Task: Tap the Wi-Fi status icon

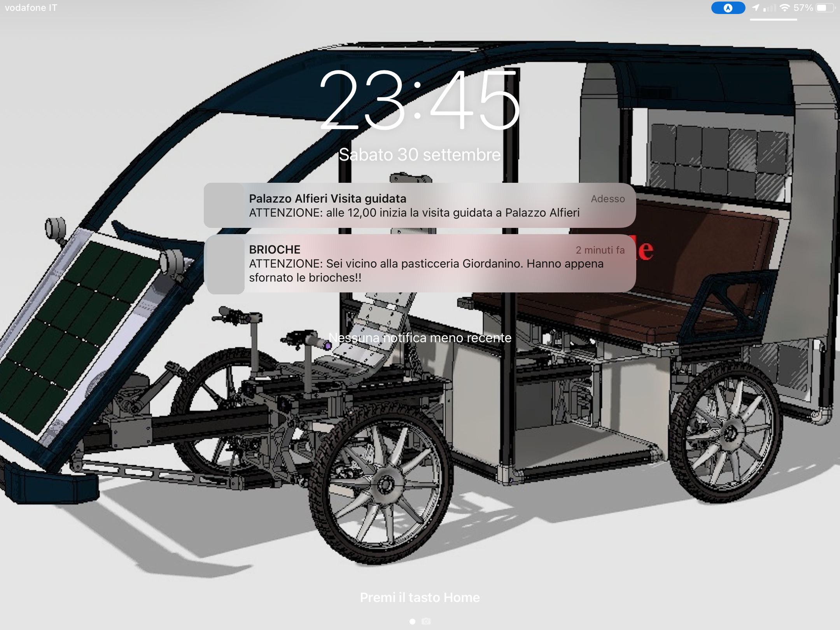Action: [785, 8]
